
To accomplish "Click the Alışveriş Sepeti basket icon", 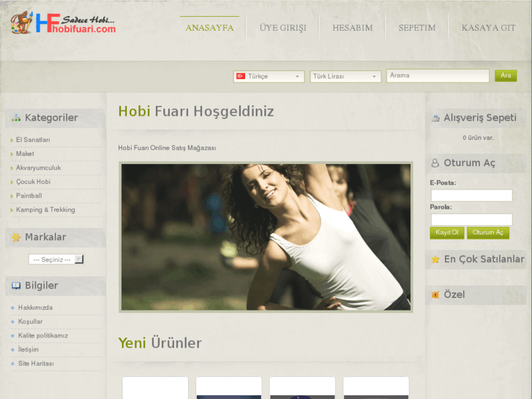I will (x=435, y=118).
